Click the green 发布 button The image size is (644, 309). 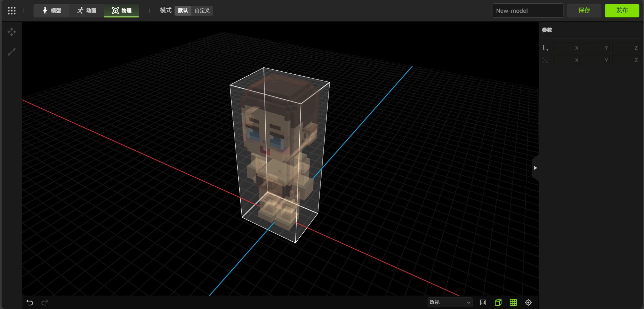(x=622, y=10)
